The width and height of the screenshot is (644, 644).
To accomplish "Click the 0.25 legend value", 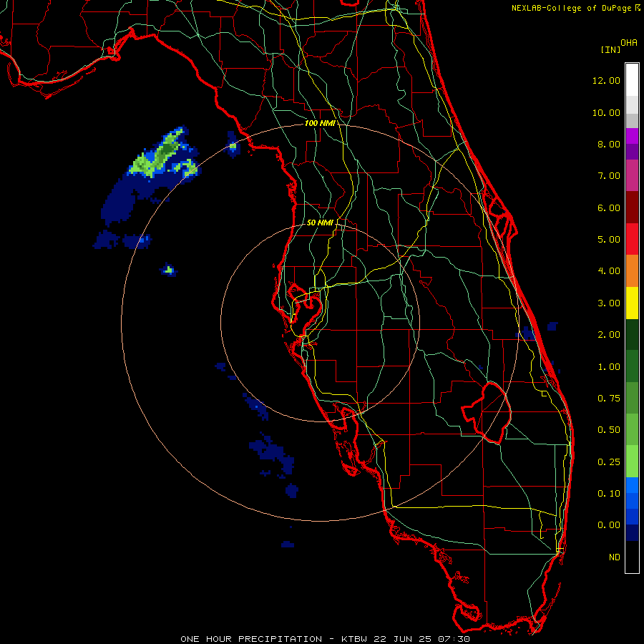I will coord(609,462).
